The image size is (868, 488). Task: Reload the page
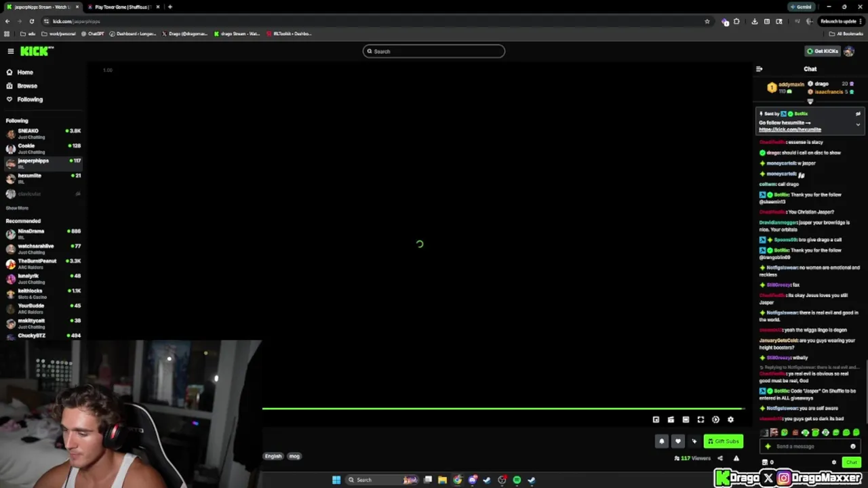[x=31, y=21]
